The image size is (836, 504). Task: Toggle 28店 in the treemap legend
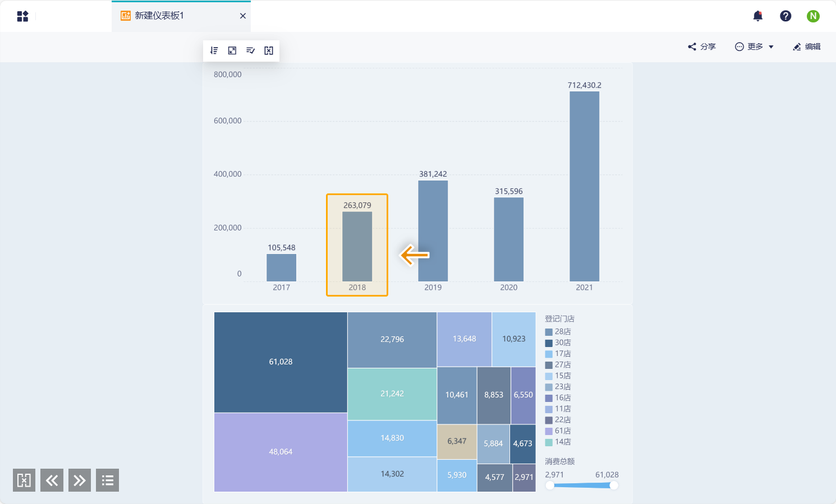(558, 332)
